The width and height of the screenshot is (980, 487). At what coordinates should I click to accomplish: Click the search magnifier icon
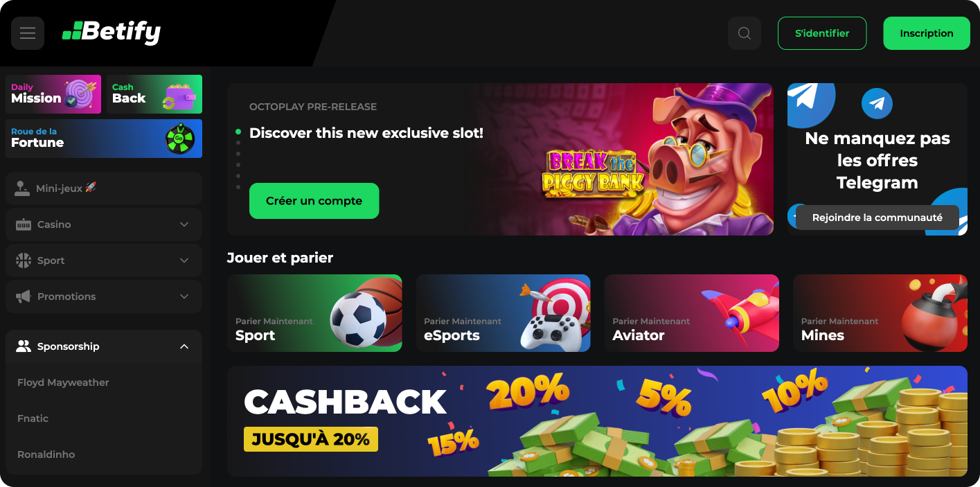[x=745, y=33]
